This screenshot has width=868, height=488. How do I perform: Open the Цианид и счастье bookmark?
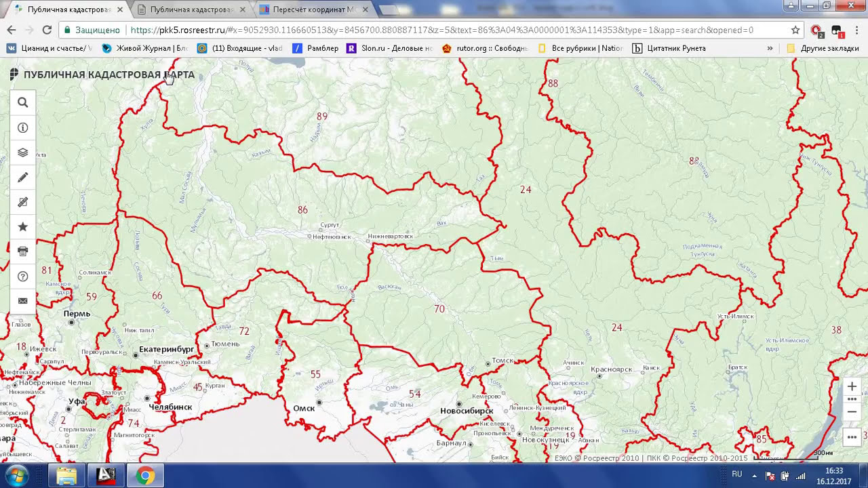pyautogui.click(x=50, y=48)
